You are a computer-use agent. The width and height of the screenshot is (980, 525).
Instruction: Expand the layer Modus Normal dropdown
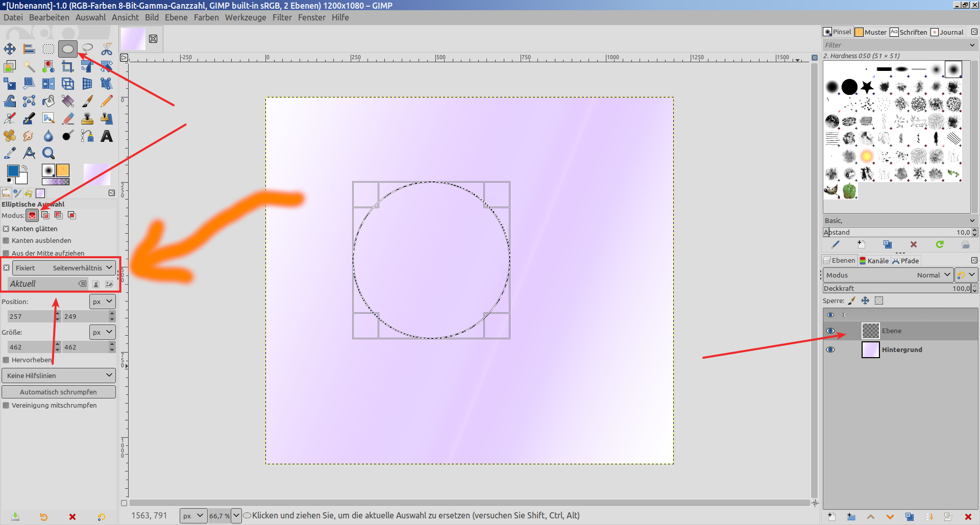pyautogui.click(x=888, y=275)
